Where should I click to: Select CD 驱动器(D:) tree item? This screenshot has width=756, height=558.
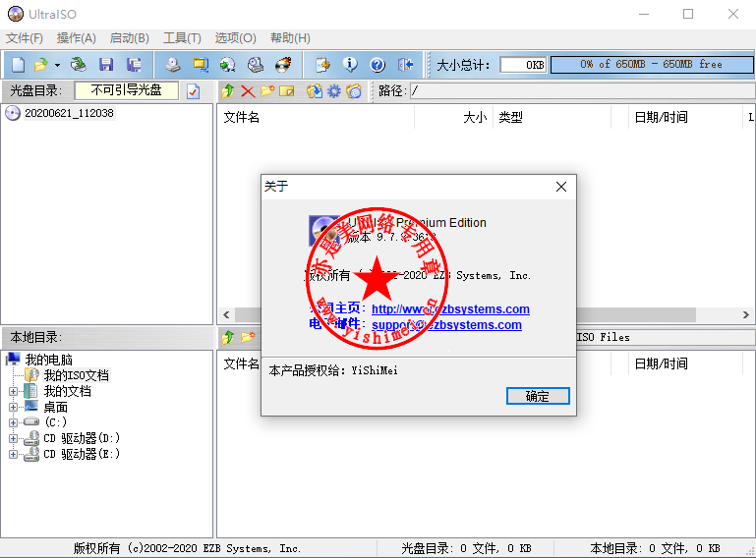pyautogui.click(x=82, y=438)
